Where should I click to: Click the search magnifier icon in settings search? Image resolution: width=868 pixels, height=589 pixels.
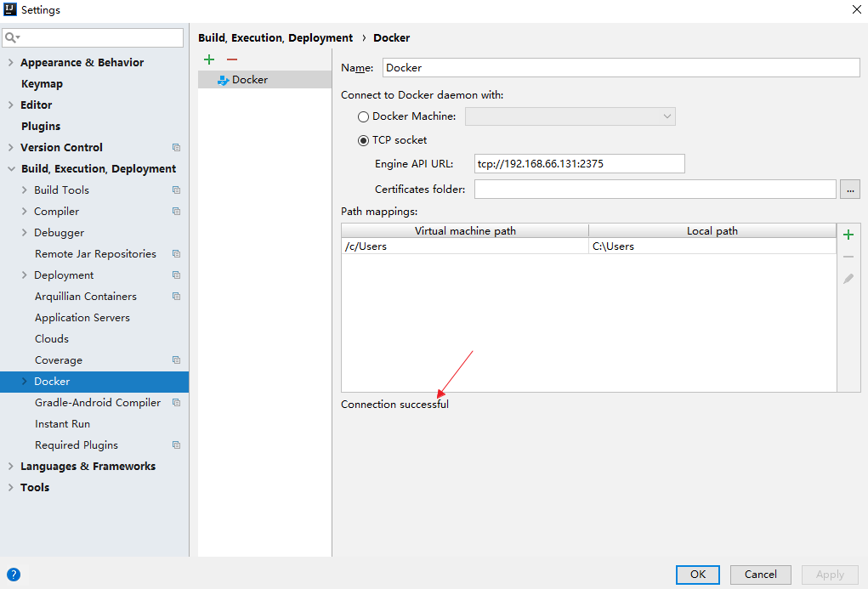pyautogui.click(x=12, y=37)
